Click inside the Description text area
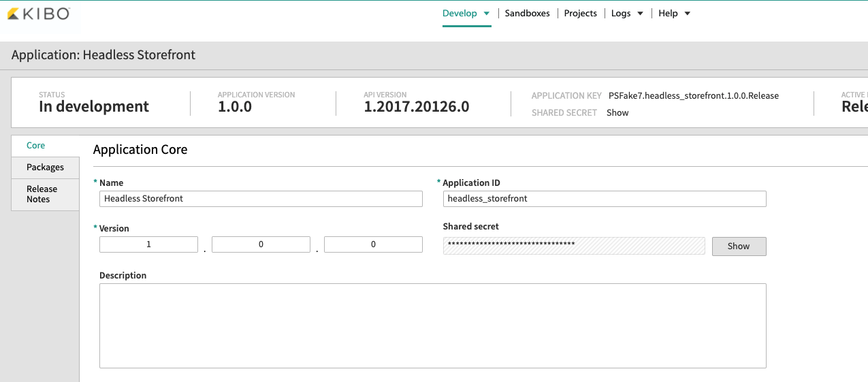Image resolution: width=868 pixels, height=382 pixels. pos(433,326)
